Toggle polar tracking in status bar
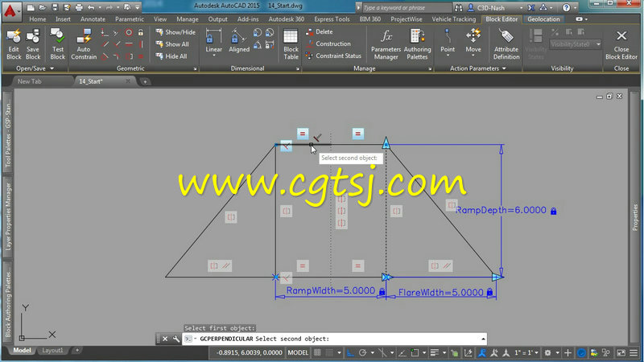The width and height of the screenshot is (644, 362). pos(362,352)
